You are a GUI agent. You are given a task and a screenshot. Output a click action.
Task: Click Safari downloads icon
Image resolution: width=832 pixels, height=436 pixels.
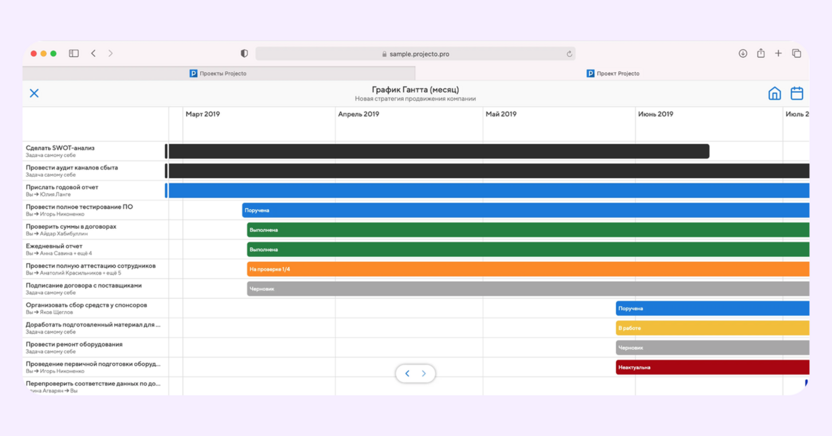(743, 53)
